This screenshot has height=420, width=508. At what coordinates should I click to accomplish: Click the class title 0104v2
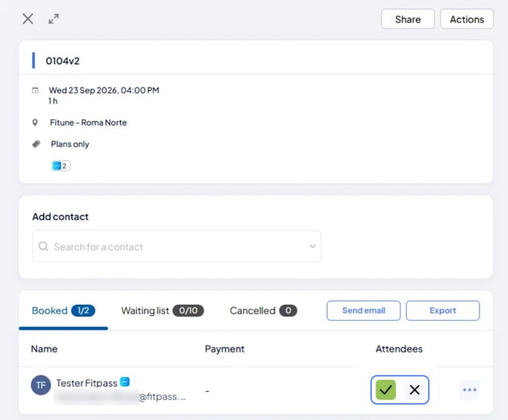pos(63,61)
